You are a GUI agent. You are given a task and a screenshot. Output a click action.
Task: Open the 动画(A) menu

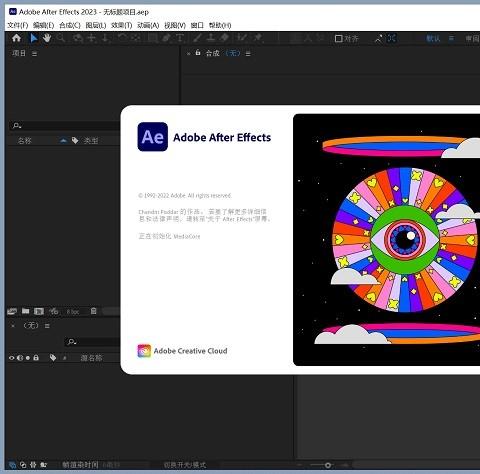(x=148, y=25)
